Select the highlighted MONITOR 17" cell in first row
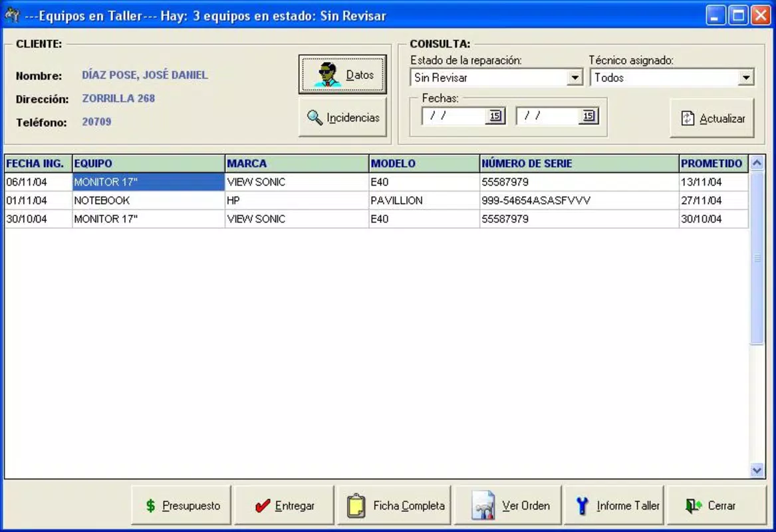Image resolution: width=776 pixels, height=532 pixels. pyautogui.click(x=148, y=182)
